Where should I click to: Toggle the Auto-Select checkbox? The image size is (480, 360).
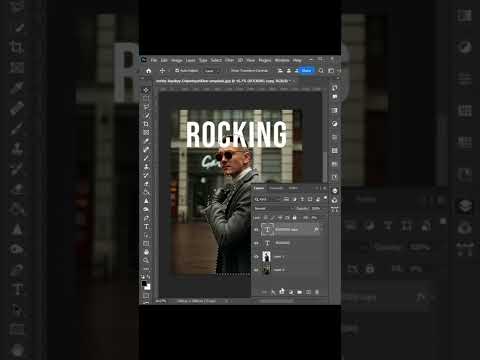[x=177, y=71]
